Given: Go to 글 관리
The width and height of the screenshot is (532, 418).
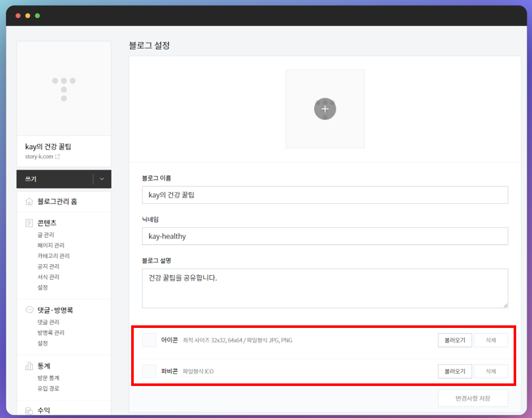Looking at the screenshot, I should pos(46,235).
